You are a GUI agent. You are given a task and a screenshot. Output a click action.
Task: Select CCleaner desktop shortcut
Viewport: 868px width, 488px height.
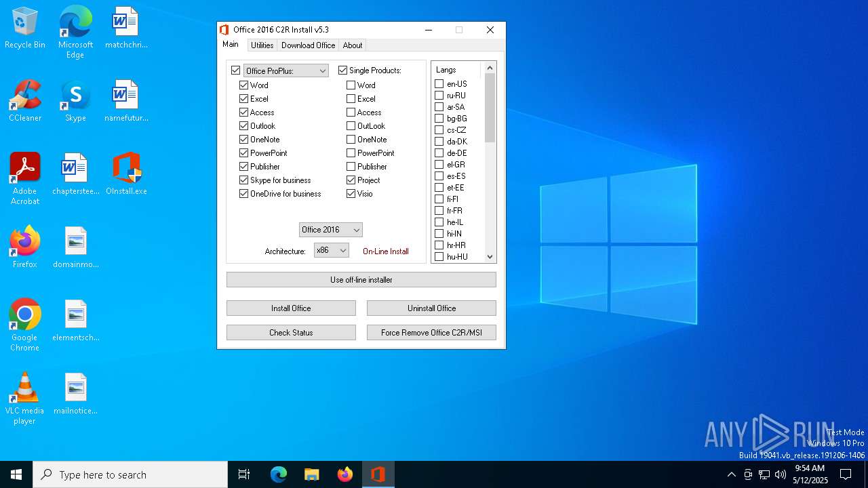(25, 102)
